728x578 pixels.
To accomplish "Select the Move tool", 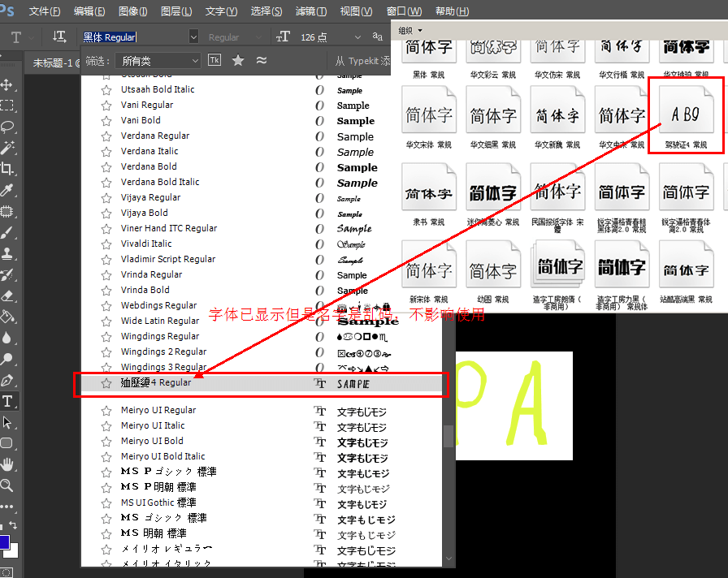I will click(x=7, y=84).
